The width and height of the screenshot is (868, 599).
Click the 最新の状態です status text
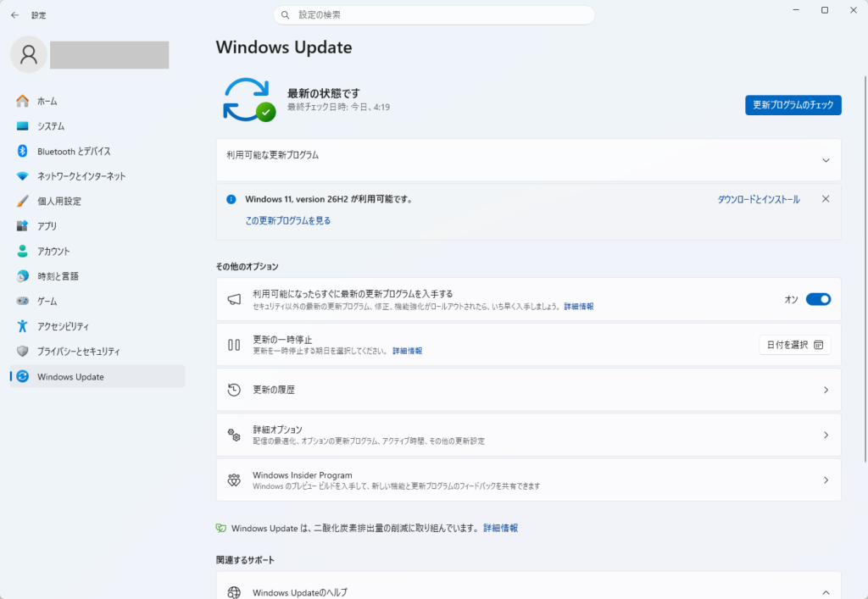point(323,93)
